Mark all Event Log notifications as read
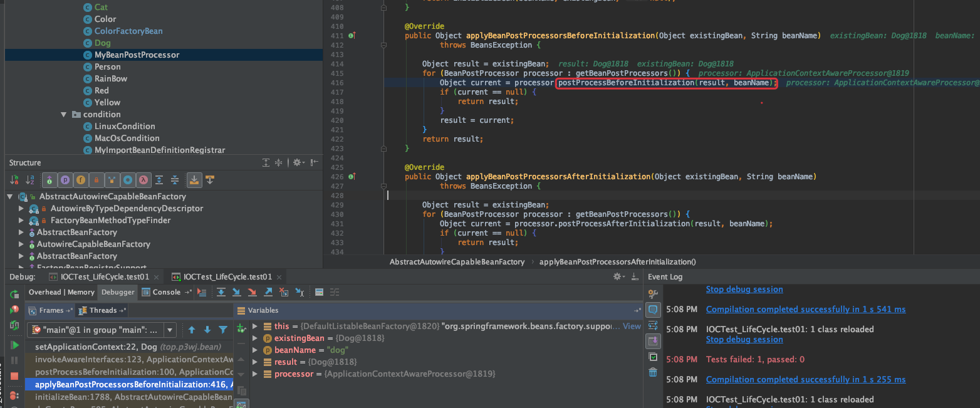The height and width of the screenshot is (408, 980). (x=653, y=357)
